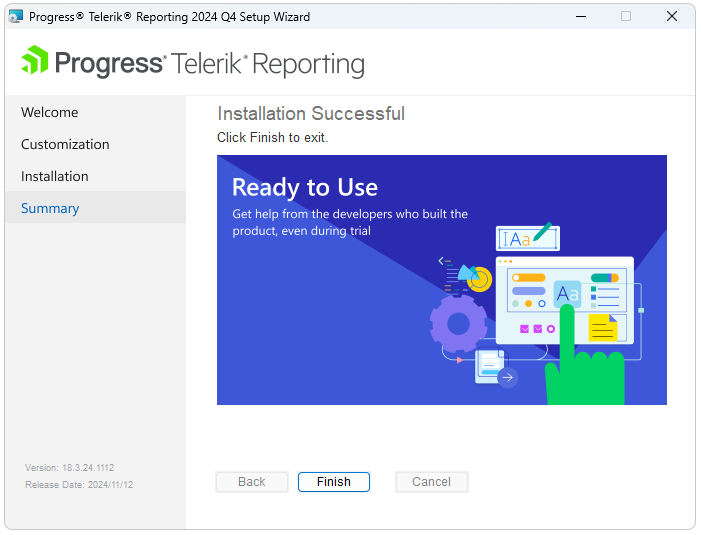Click the purple gear icon in banner

pos(458,323)
